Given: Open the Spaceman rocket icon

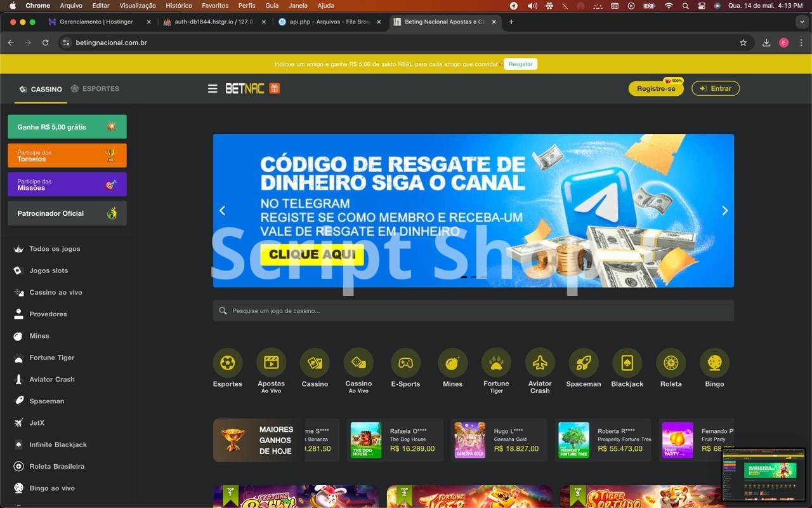Looking at the screenshot, I should pyautogui.click(x=584, y=363).
